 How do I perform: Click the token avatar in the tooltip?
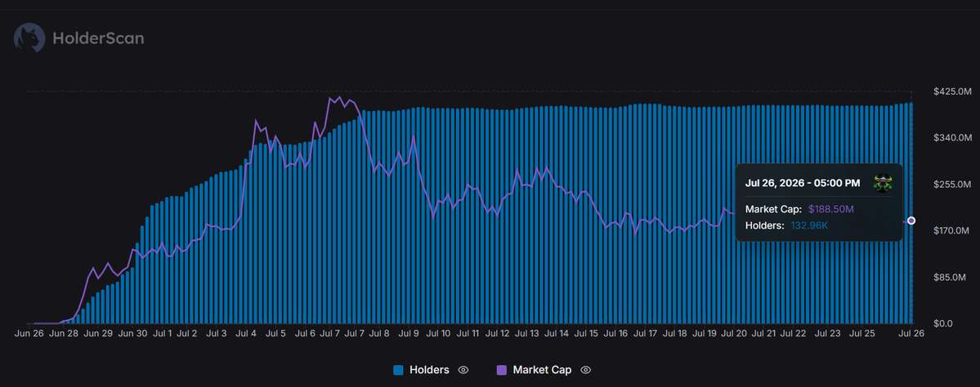883,183
